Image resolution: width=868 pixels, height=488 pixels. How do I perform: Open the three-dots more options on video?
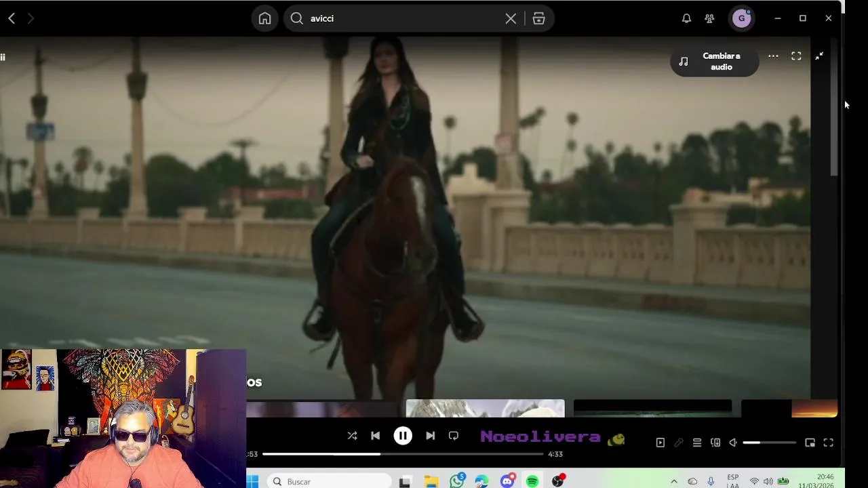(773, 56)
